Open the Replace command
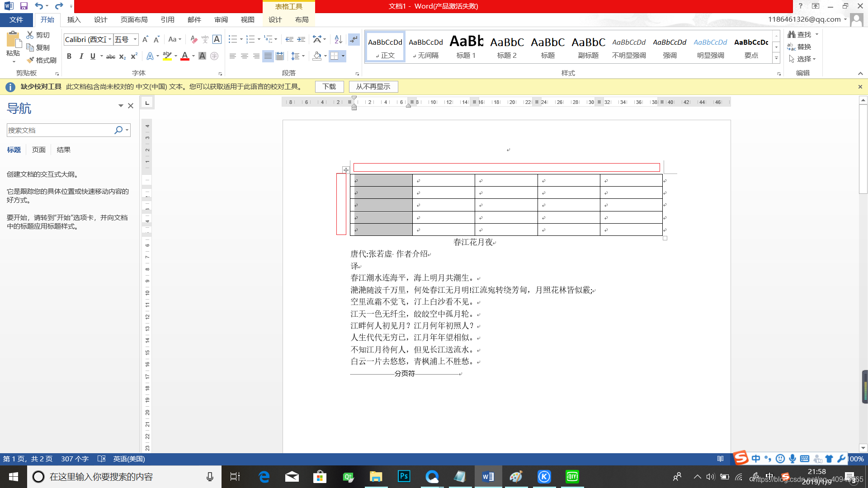The image size is (868, 488). coord(799,47)
